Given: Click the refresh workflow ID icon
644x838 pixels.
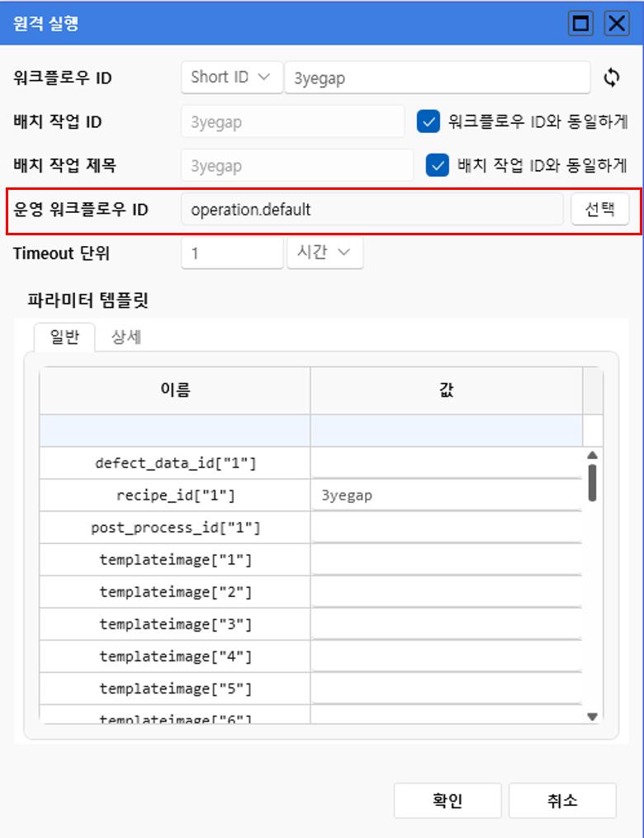Looking at the screenshot, I should pyautogui.click(x=611, y=78).
